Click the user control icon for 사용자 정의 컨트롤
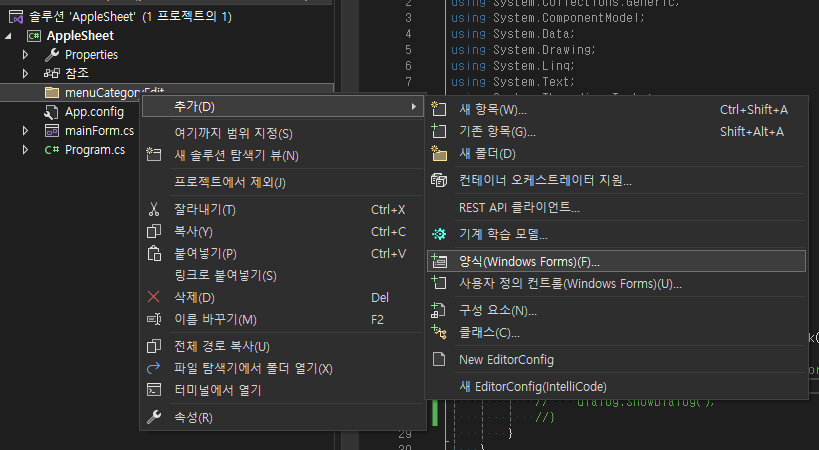The image size is (819, 450). pos(439,283)
